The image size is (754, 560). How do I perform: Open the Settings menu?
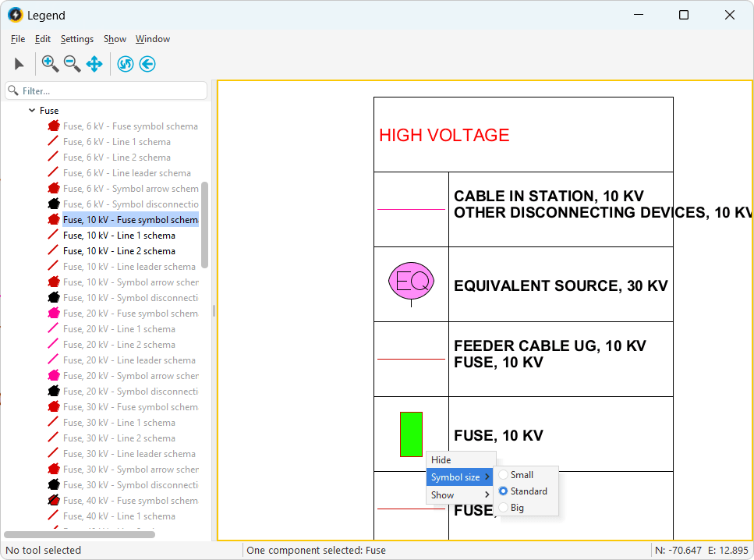[x=76, y=39]
